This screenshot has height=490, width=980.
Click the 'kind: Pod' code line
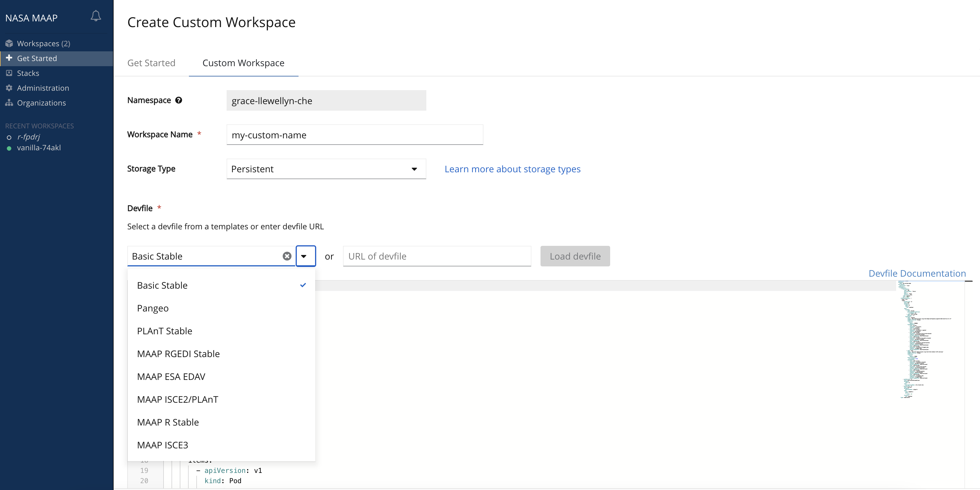click(223, 481)
